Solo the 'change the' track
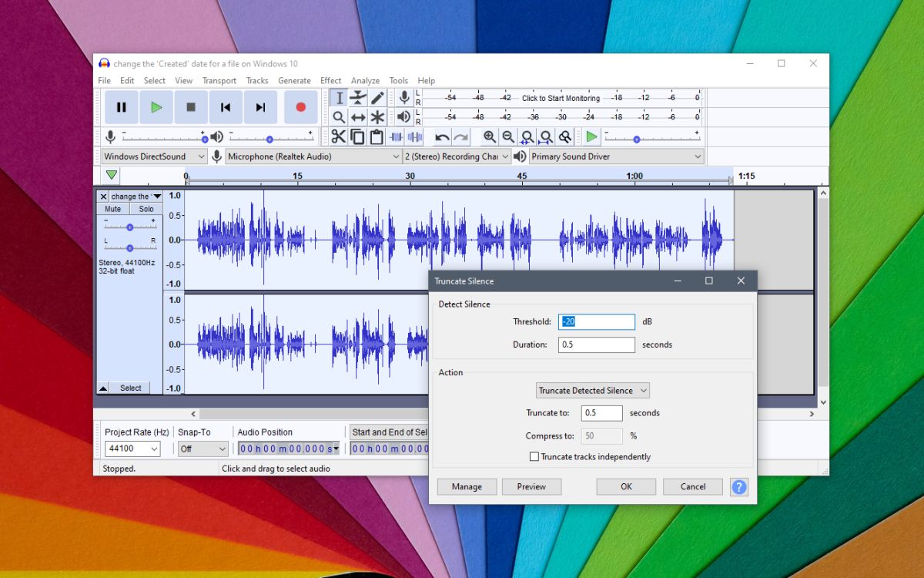Viewport: 924px width, 578px height. 146,208
